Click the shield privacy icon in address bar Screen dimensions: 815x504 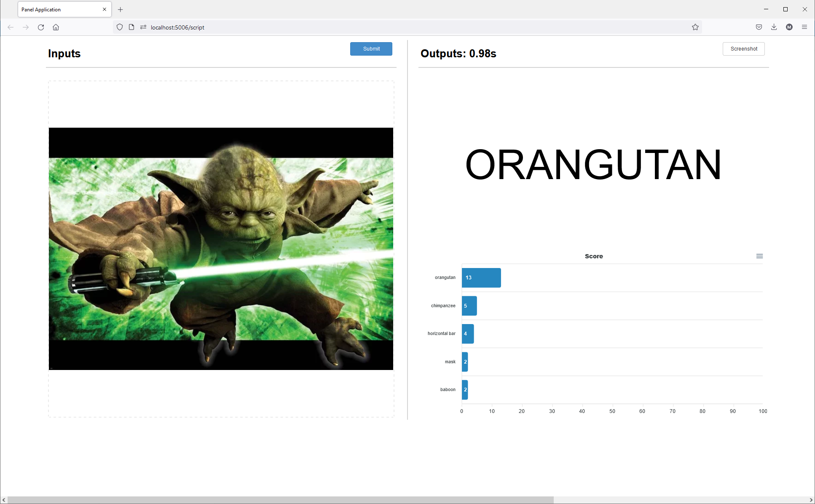[x=120, y=27]
